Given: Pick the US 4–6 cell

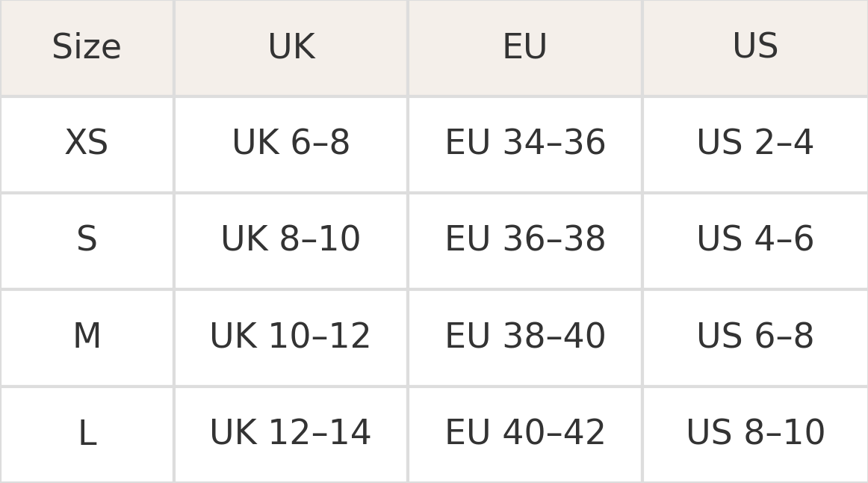Looking at the screenshot, I should [x=755, y=240].
